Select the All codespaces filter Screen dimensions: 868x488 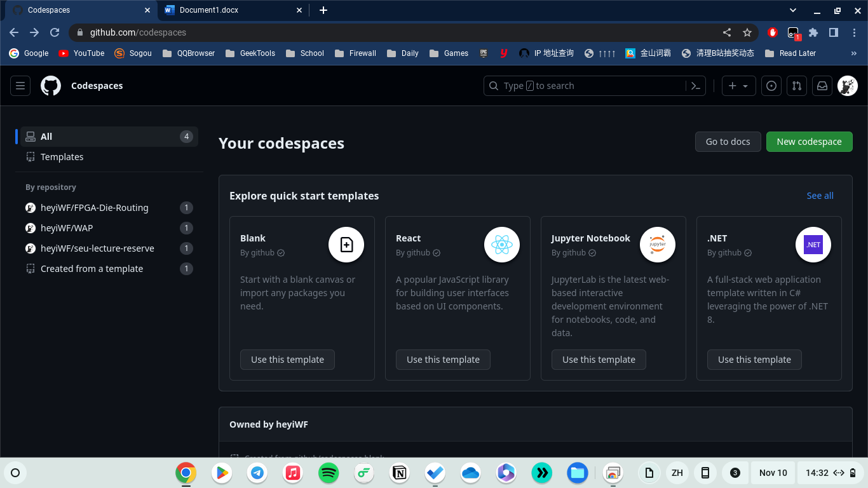tap(109, 137)
